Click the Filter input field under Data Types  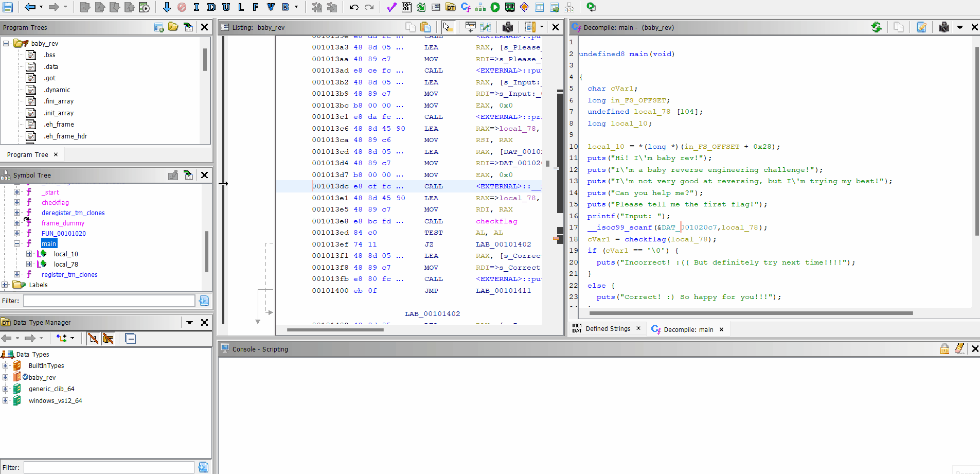pos(108,467)
